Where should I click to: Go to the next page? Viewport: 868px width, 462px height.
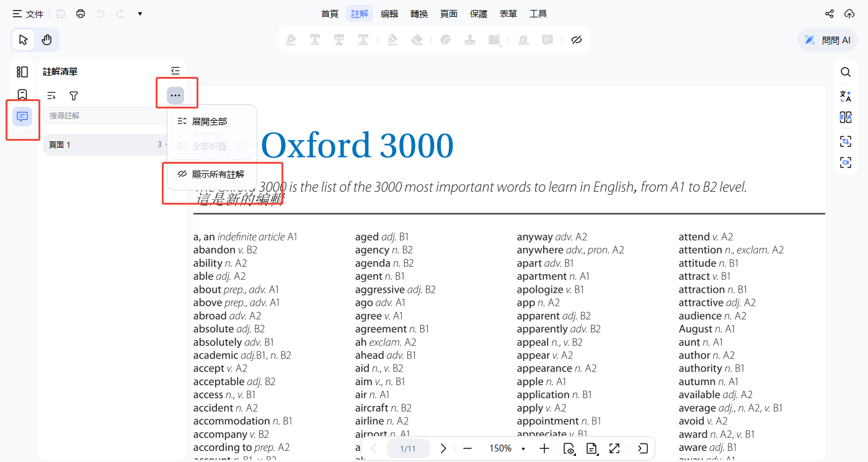point(443,448)
